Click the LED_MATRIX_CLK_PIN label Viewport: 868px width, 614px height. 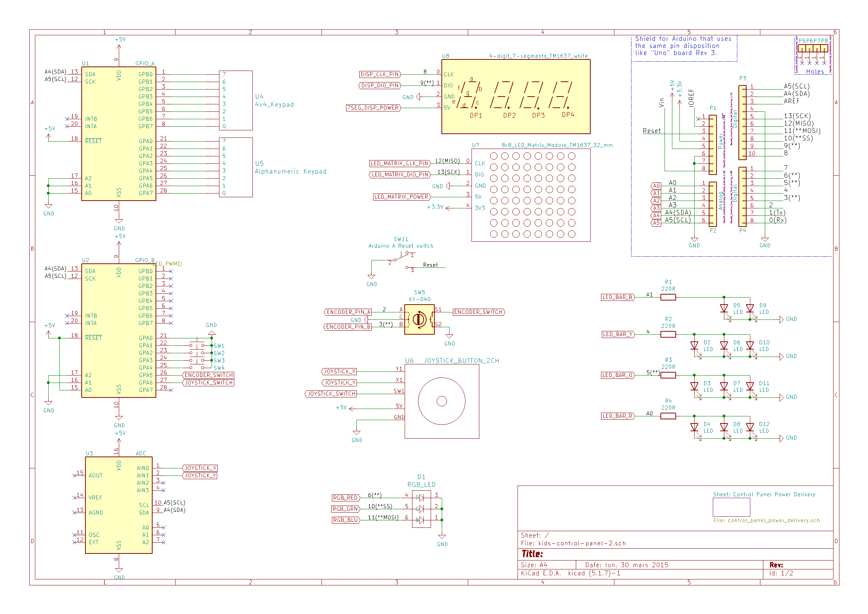coord(399,163)
